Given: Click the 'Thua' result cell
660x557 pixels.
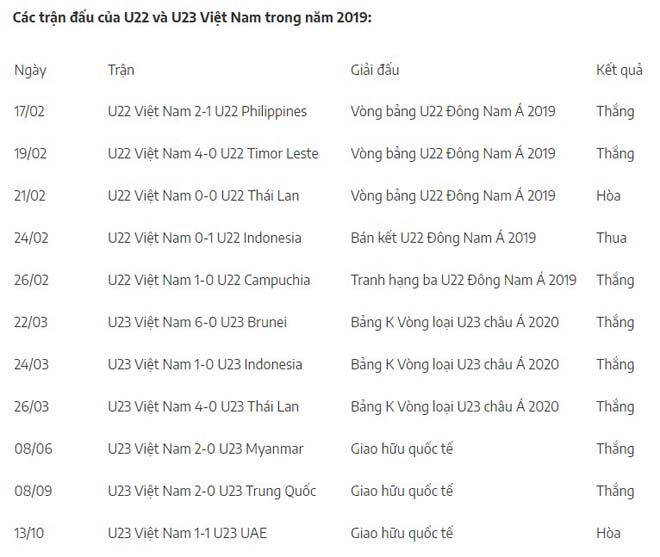Looking at the screenshot, I should tap(611, 238).
